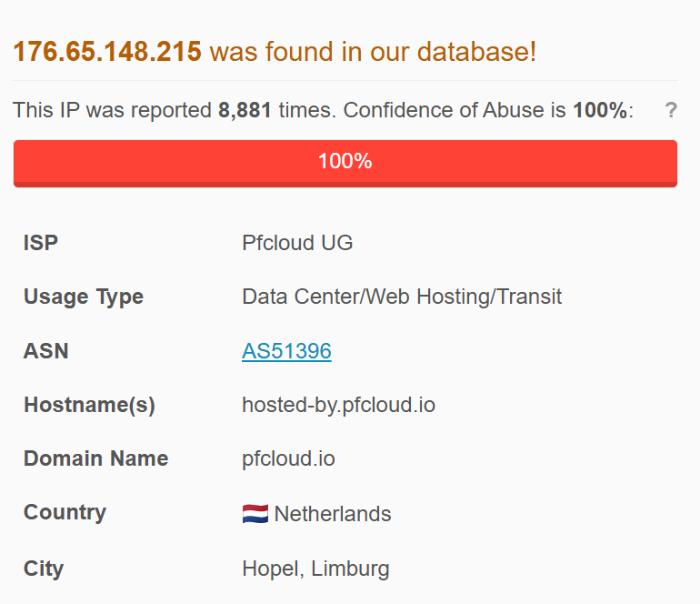
Task: Click the Usage Type row label
Action: pyautogui.click(x=83, y=297)
